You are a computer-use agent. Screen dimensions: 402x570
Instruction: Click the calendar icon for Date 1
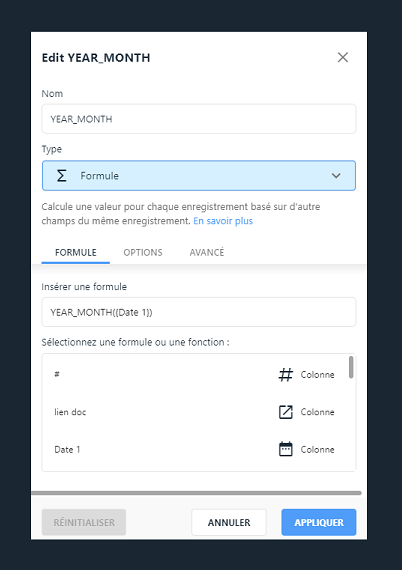click(286, 449)
